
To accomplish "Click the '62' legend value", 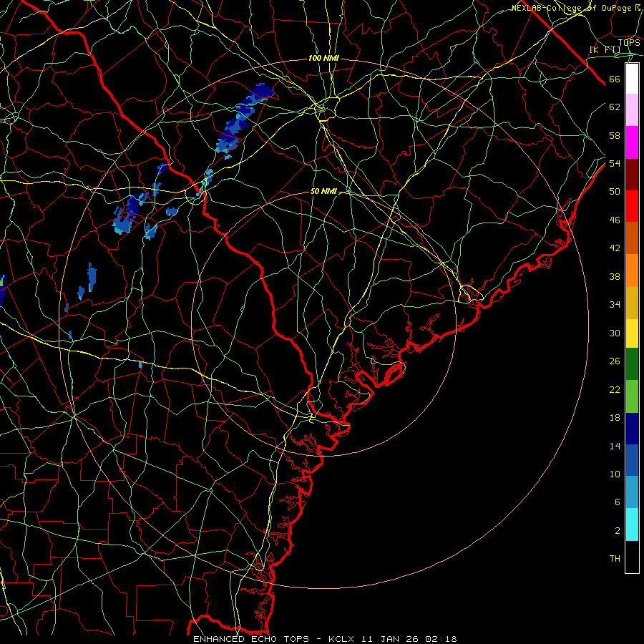I will [615, 107].
